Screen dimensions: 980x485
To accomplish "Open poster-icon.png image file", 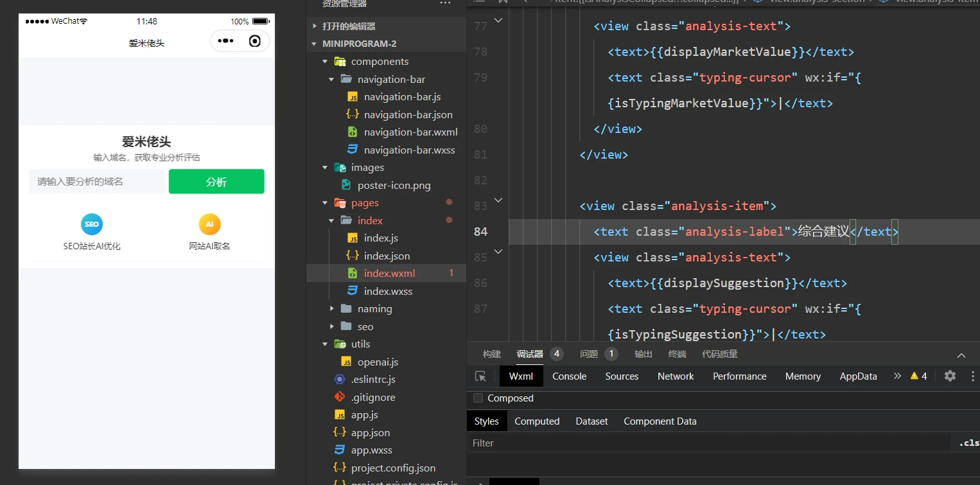I will point(394,185).
